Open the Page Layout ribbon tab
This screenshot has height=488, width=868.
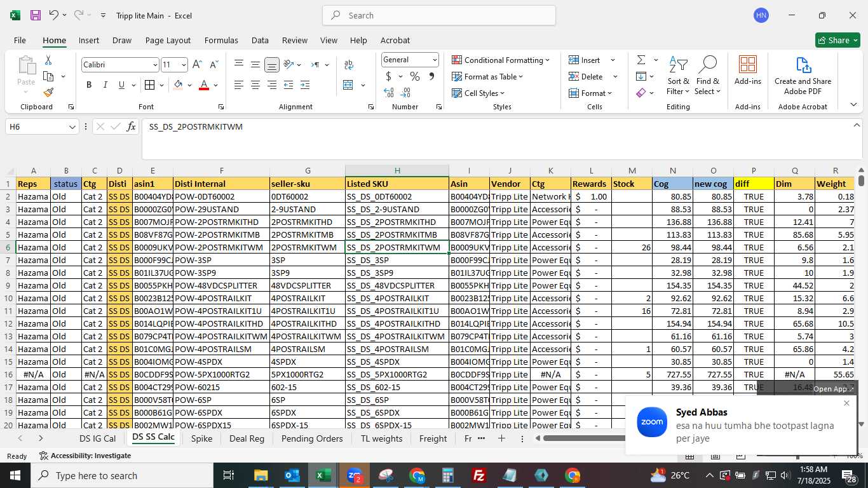168,40
